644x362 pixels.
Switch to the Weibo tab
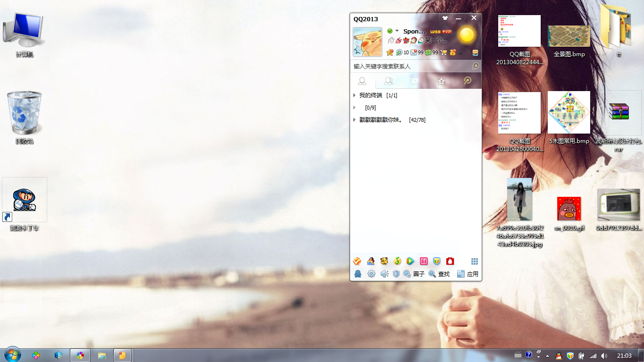tap(468, 81)
